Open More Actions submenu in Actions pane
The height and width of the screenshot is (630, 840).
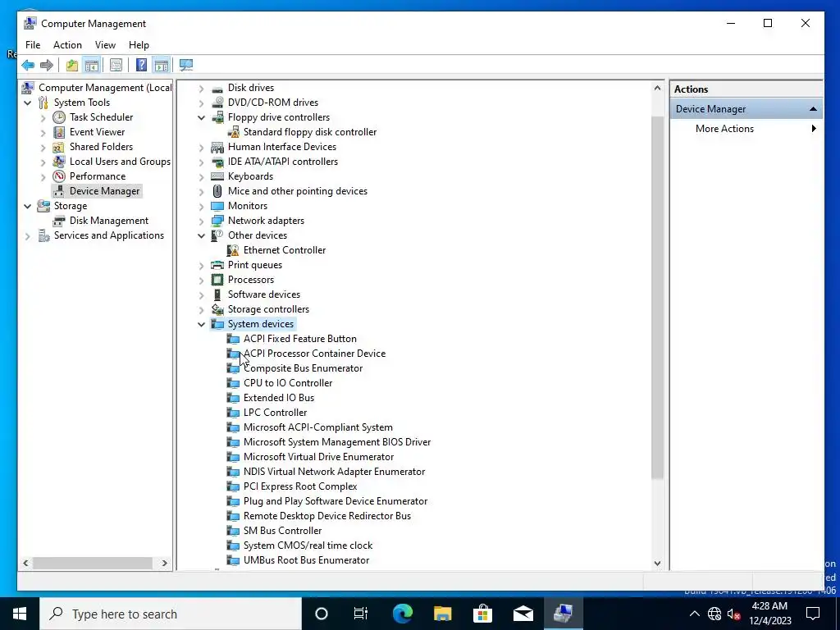click(746, 129)
